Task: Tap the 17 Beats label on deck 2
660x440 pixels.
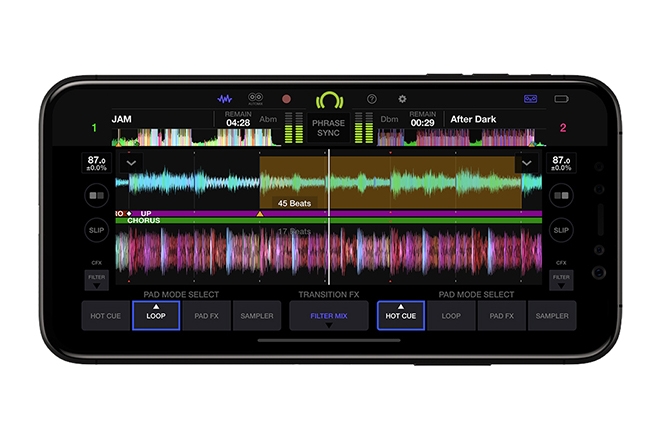Action: click(x=294, y=231)
